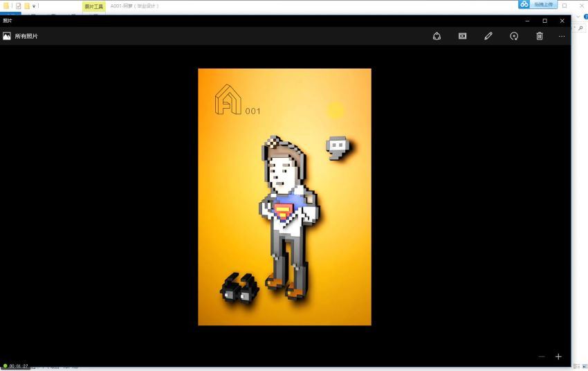Click the Share icon in Photos toolbar
The height and width of the screenshot is (371, 588).
coord(437,36)
